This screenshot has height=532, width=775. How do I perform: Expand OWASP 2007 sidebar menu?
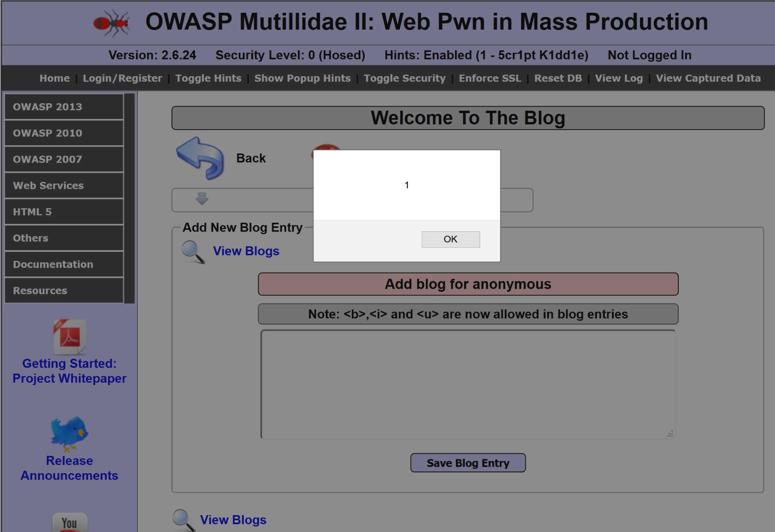(x=64, y=159)
